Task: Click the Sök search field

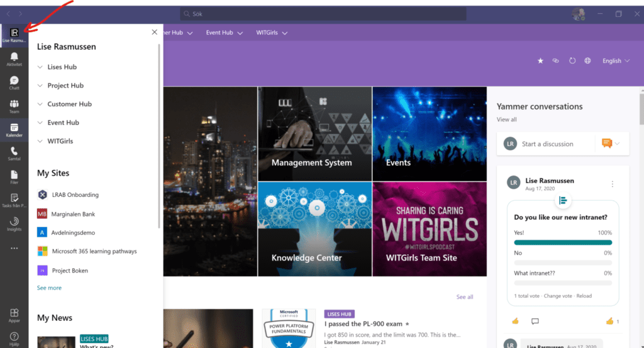Action: pyautogui.click(x=323, y=14)
